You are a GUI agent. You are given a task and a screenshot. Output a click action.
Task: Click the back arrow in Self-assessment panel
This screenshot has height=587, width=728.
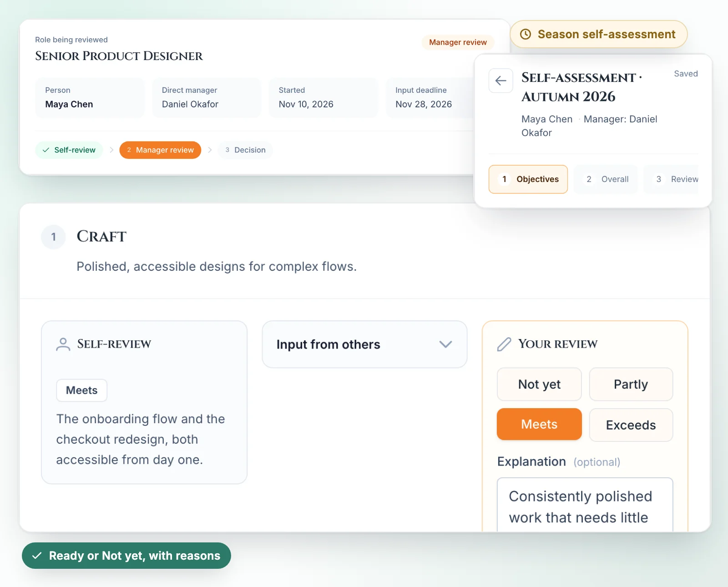tap(500, 81)
